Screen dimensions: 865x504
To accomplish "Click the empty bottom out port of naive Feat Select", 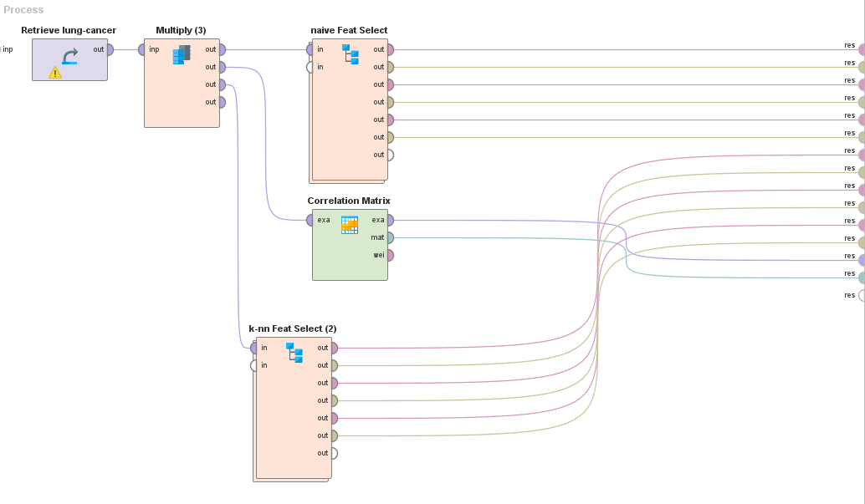I will [389, 155].
